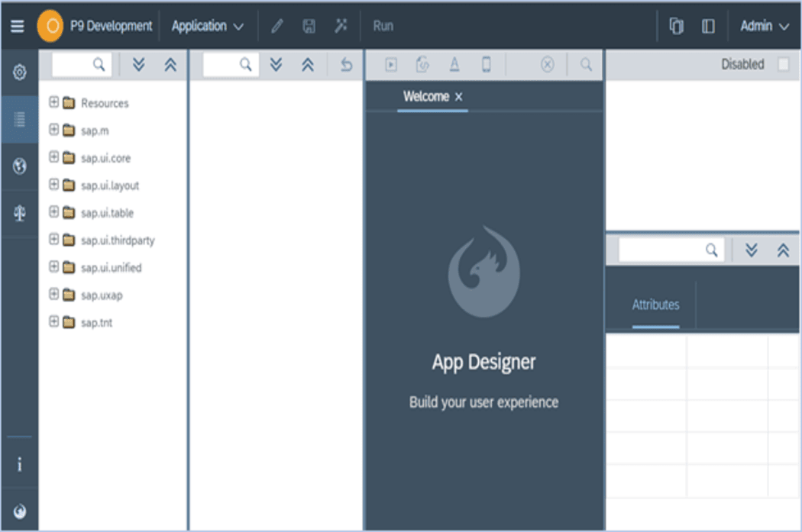This screenshot has height=532, width=802.
Task: Click the Run button
Action: tap(383, 26)
